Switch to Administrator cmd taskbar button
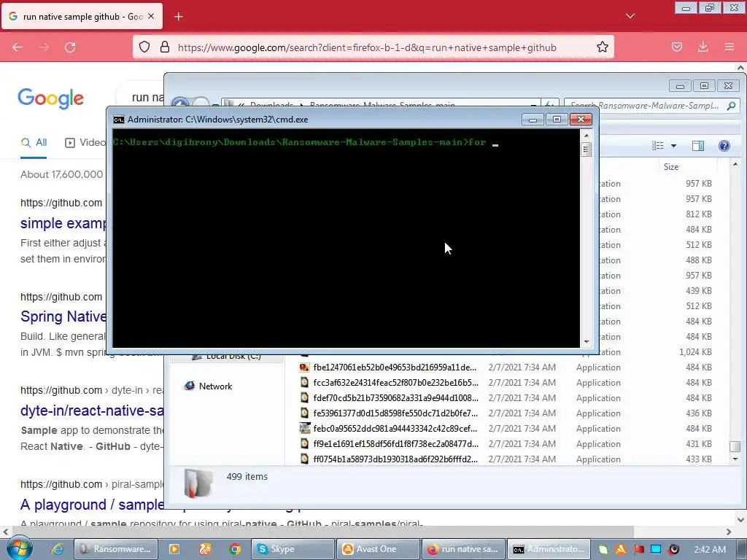Image resolution: width=747 pixels, height=560 pixels. click(549, 549)
